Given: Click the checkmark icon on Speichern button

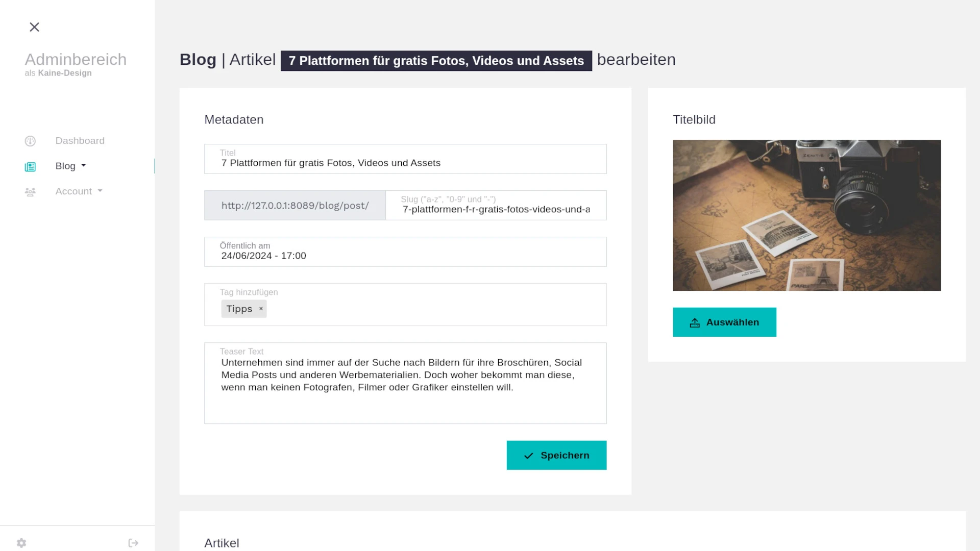Looking at the screenshot, I should [529, 455].
